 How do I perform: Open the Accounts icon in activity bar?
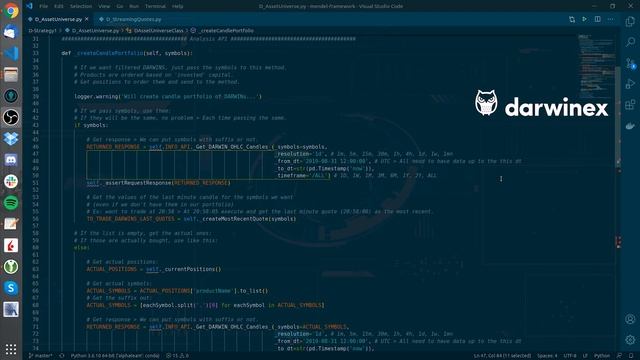(x=630, y=319)
